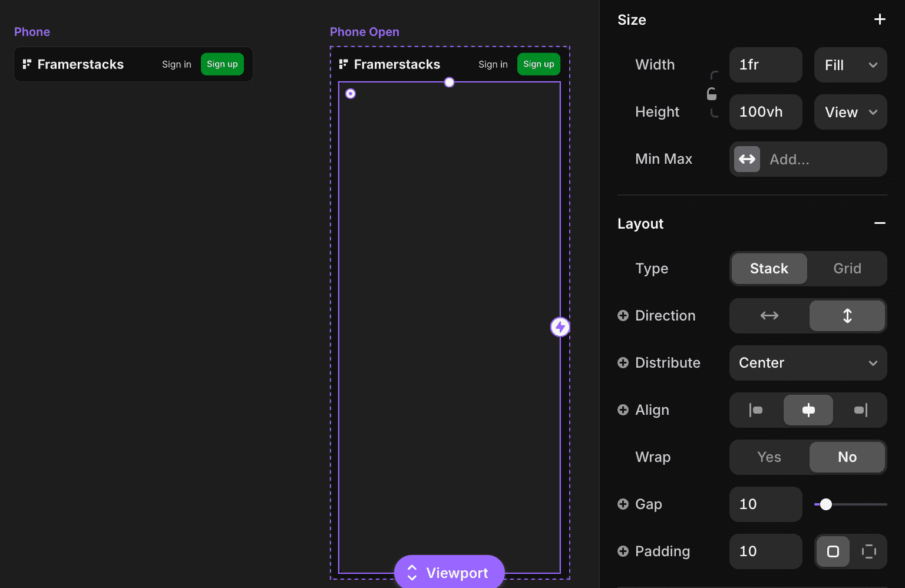Open the Distribute Center dropdown
This screenshot has width=905, height=588.
click(808, 363)
